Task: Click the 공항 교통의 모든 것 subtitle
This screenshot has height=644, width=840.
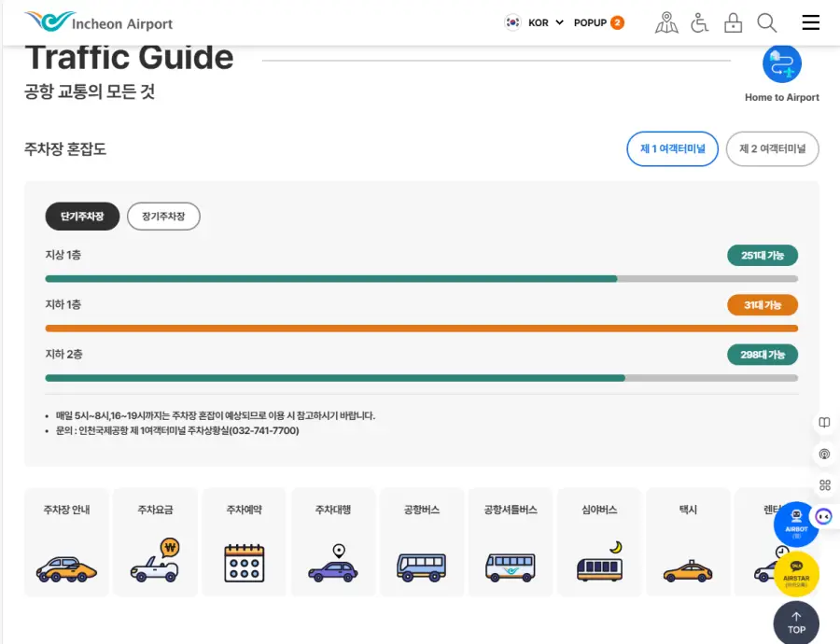Action: tap(90, 91)
